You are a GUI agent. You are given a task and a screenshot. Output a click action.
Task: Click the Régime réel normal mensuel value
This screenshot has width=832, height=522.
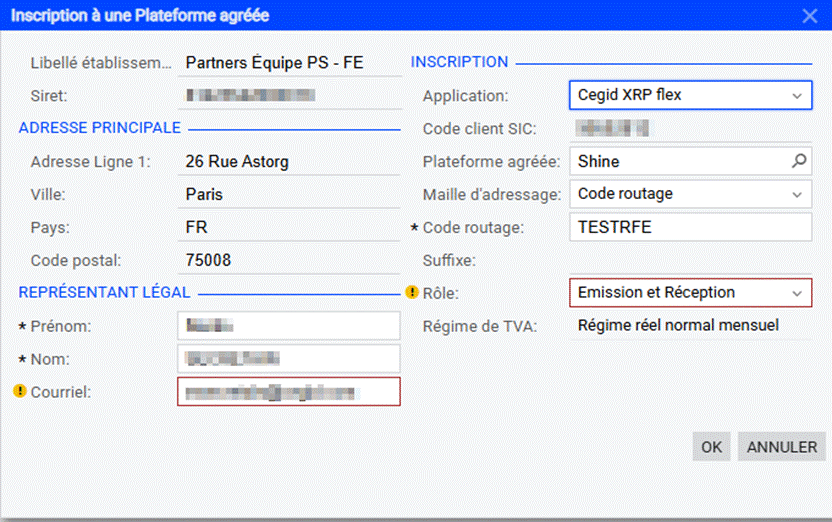[678, 325]
